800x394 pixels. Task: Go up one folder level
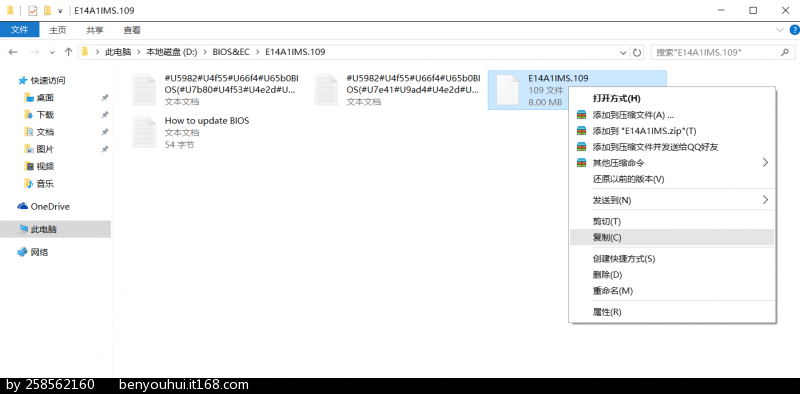pyautogui.click(x=68, y=52)
